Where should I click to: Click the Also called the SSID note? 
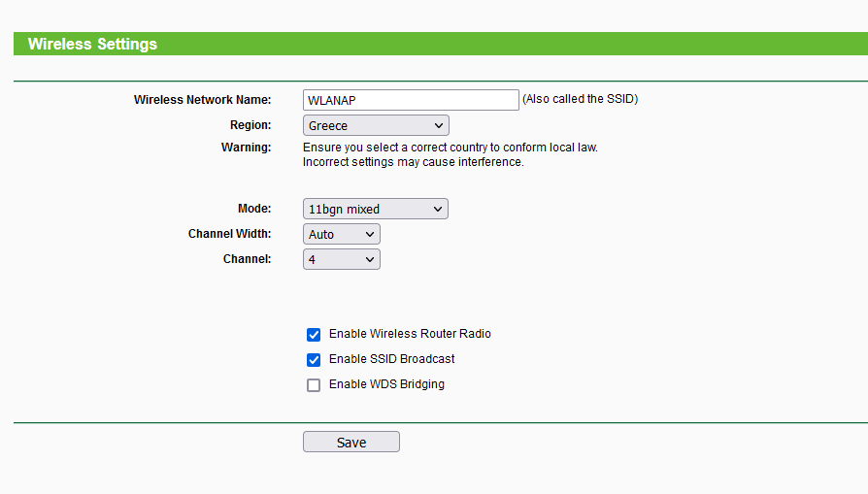point(581,99)
